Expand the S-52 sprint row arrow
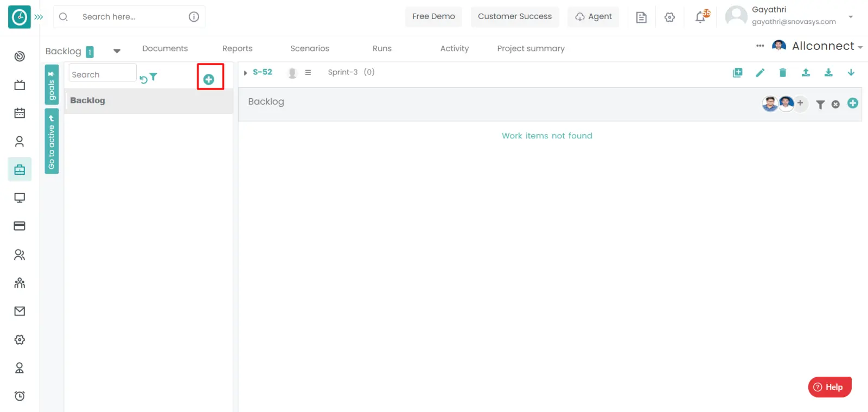The width and height of the screenshot is (868, 412). pos(245,73)
